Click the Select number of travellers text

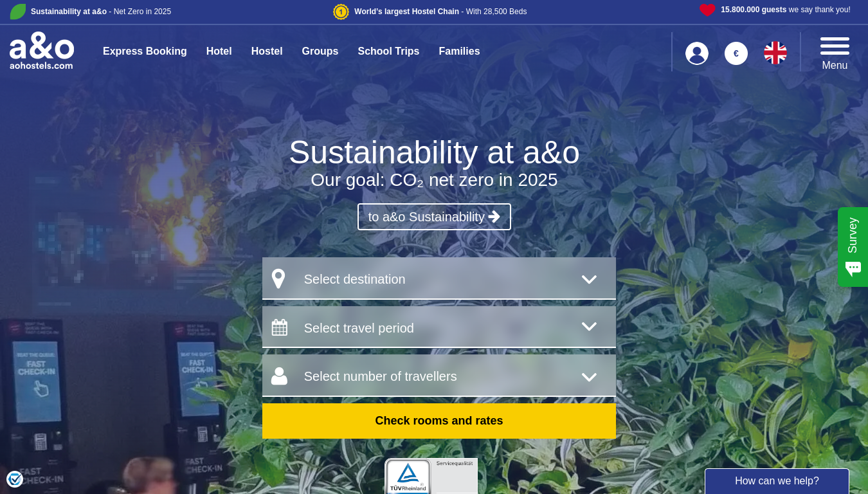tap(380, 376)
